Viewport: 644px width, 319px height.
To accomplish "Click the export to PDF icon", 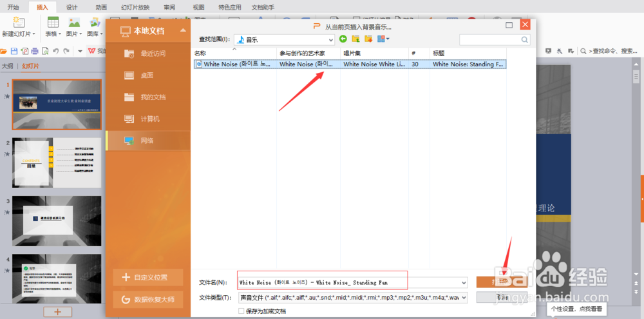I will point(24,52).
